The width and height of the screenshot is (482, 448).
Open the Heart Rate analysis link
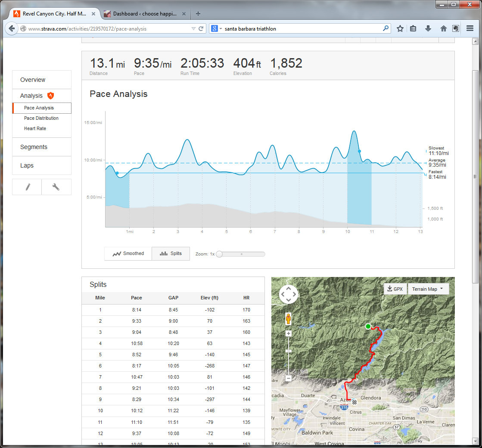click(35, 128)
